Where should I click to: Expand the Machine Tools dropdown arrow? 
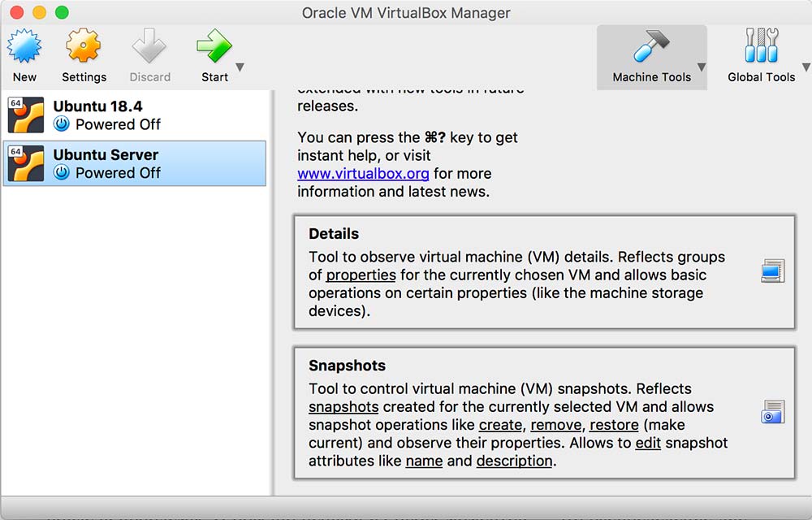702,67
